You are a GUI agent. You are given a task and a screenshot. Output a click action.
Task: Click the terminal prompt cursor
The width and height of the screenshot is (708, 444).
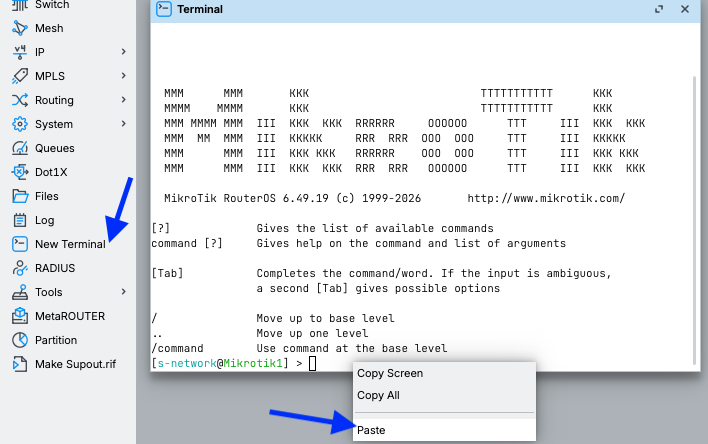click(312, 363)
